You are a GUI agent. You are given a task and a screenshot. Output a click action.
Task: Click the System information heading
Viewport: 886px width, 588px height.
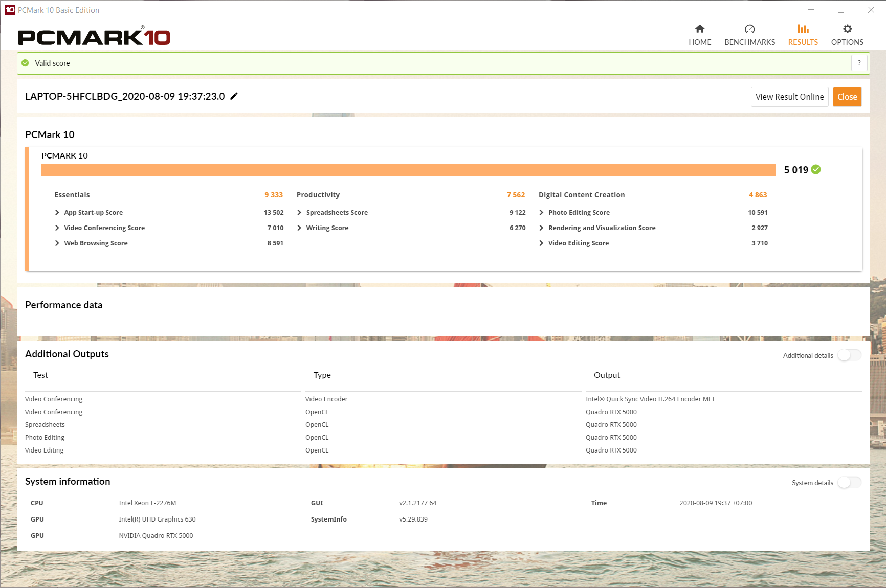coord(68,482)
